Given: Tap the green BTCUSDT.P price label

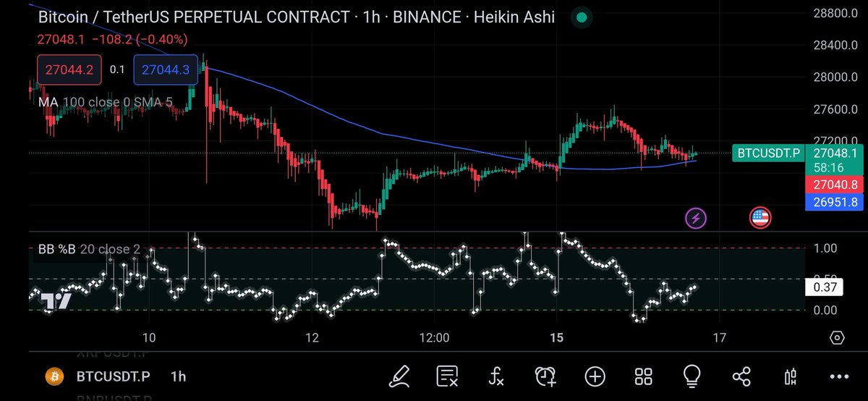Looking at the screenshot, I should click(x=768, y=153).
